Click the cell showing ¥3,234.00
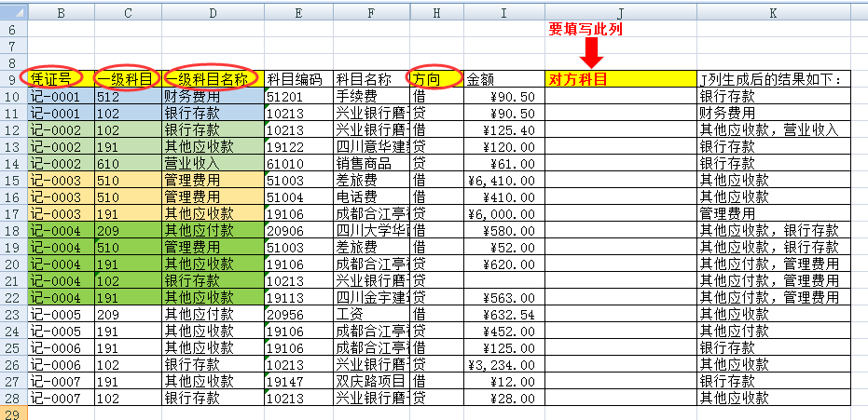Viewport: 868px width, 420px height. pyautogui.click(x=504, y=365)
